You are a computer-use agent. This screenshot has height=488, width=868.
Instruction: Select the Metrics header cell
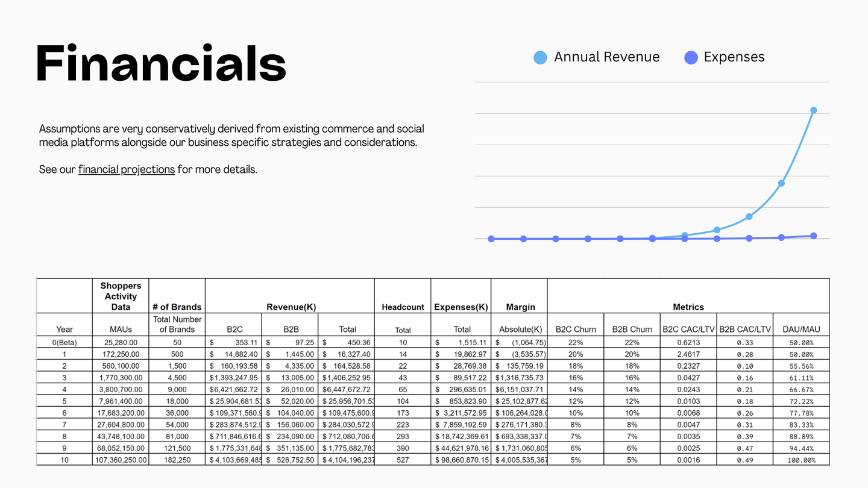pyautogui.click(x=688, y=307)
